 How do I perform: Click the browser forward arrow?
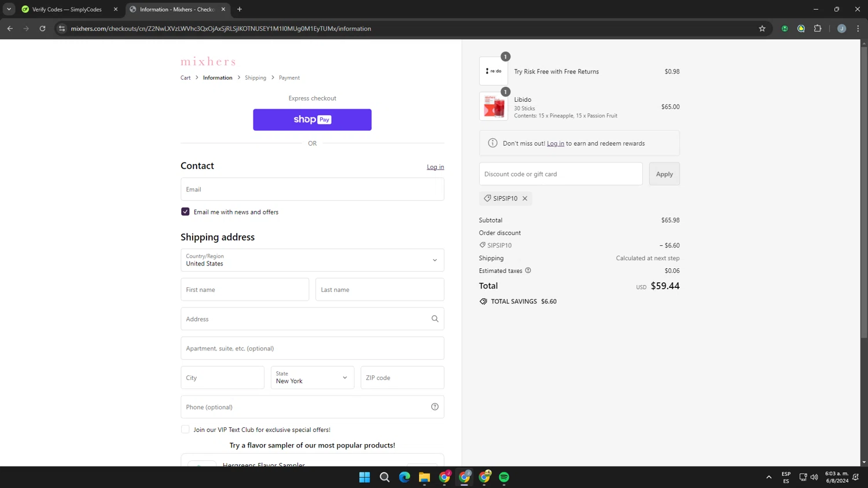[x=26, y=28]
